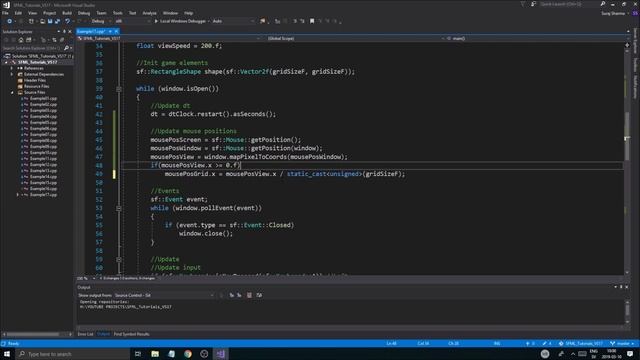This screenshot has width=640, height=360.
Task: Select the SFML_Tutorials_VS17 project node
Action: coord(38,62)
